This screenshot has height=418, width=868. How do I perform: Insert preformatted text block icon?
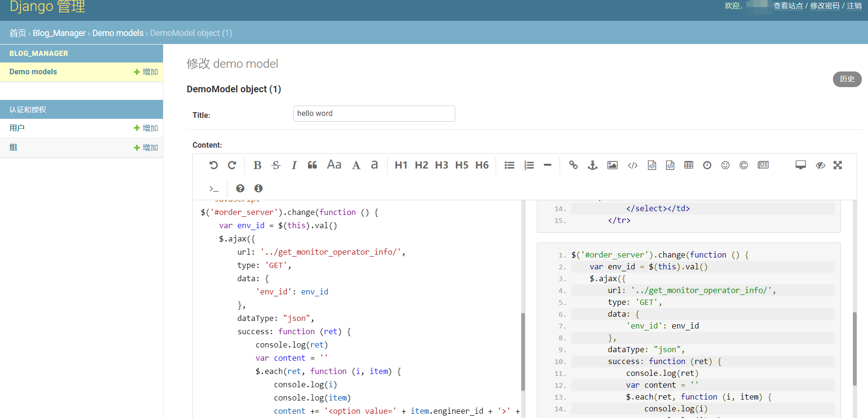coord(652,165)
